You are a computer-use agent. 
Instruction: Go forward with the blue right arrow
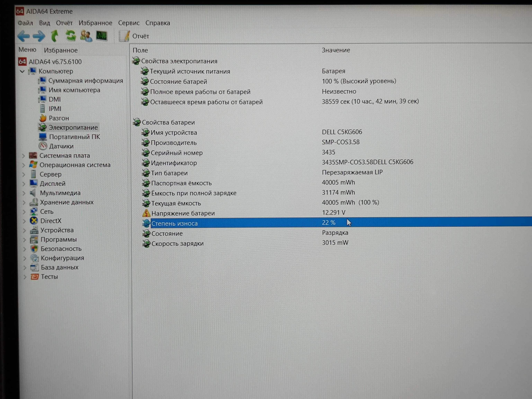pos(39,36)
